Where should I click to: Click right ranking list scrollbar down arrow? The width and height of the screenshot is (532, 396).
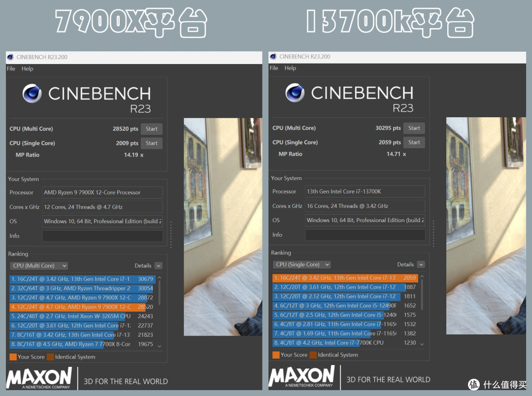coord(422,344)
